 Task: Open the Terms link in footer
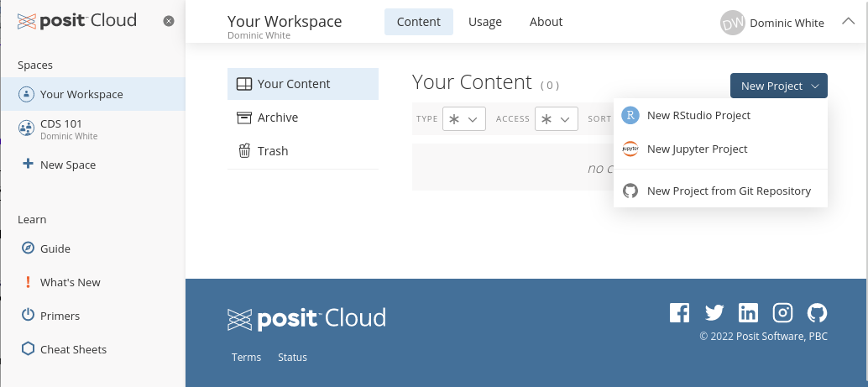246,357
